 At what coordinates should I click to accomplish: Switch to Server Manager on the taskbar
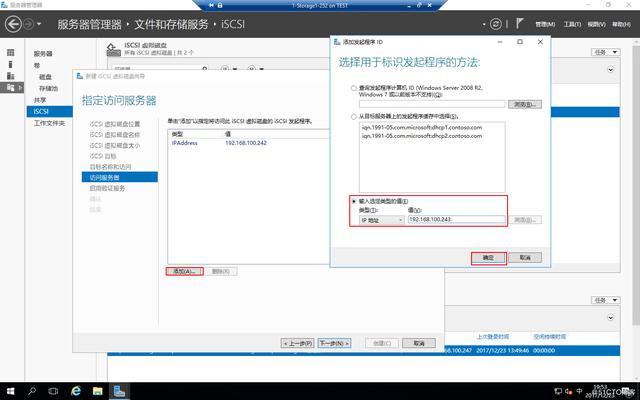(119, 391)
